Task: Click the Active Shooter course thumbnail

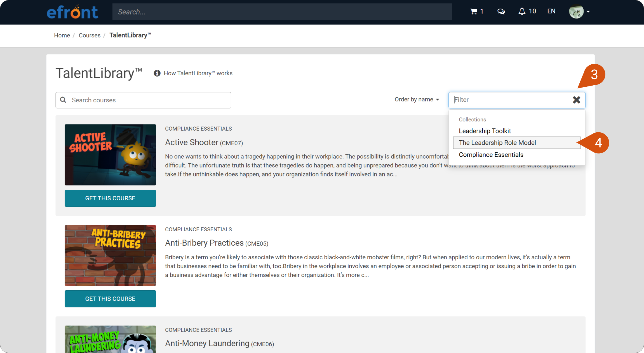Action: (x=110, y=155)
